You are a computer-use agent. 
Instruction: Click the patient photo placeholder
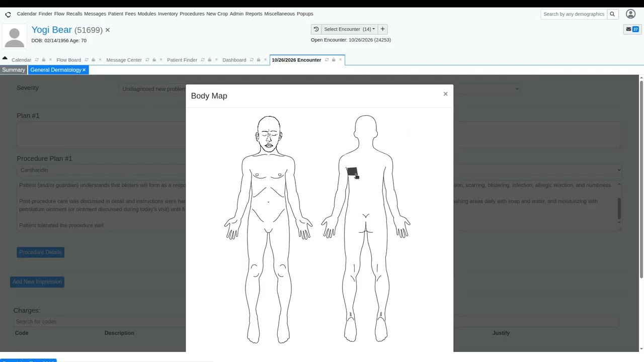(14, 37)
